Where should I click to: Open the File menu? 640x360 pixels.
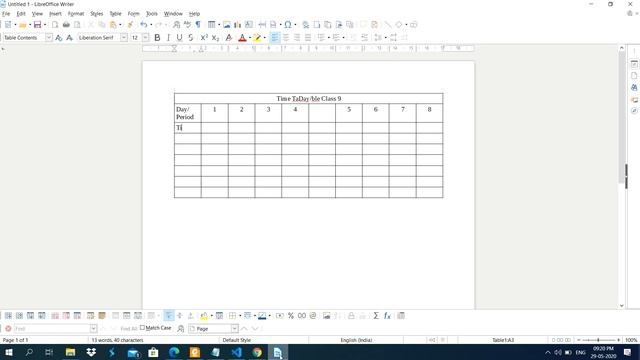(x=6, y=14)
